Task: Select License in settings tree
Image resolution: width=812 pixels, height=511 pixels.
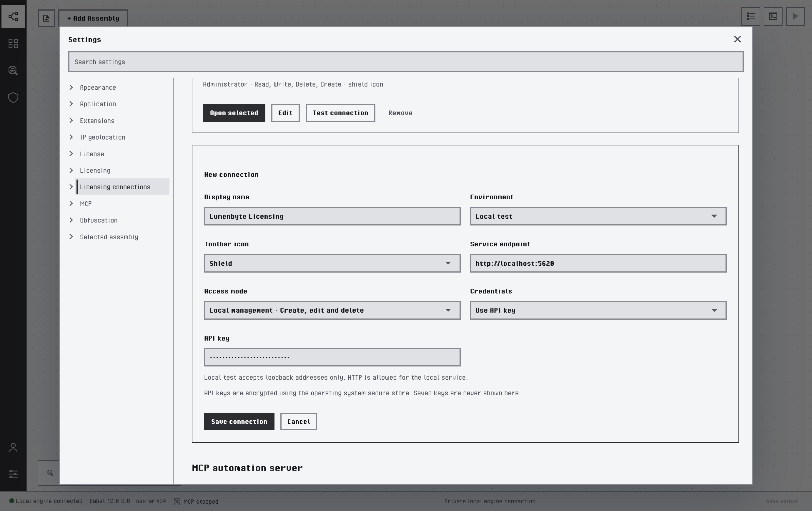Action: coord(92,154)
